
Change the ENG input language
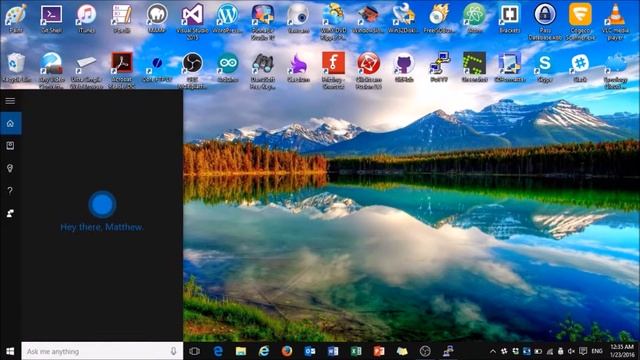[x=597, y=351]
